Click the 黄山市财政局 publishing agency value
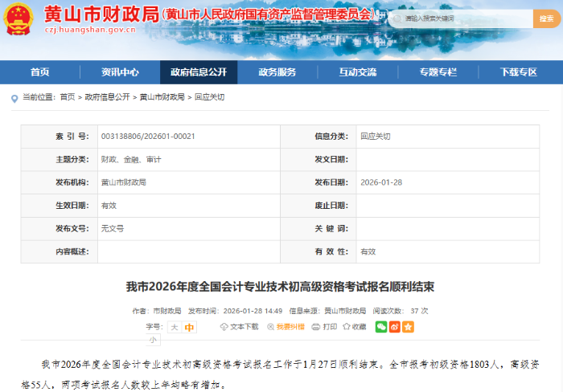This screenshot has height=392, width=563. coord(124,182)
